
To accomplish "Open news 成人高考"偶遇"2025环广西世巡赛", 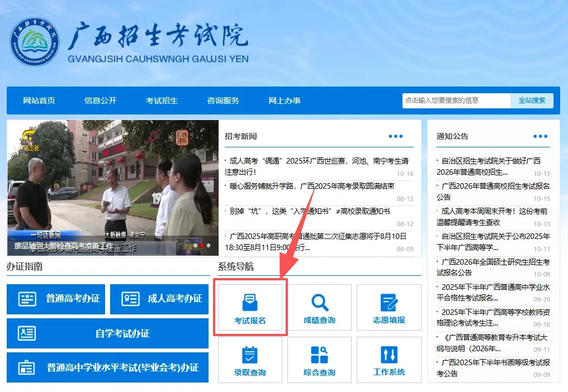I will [316, 166].
